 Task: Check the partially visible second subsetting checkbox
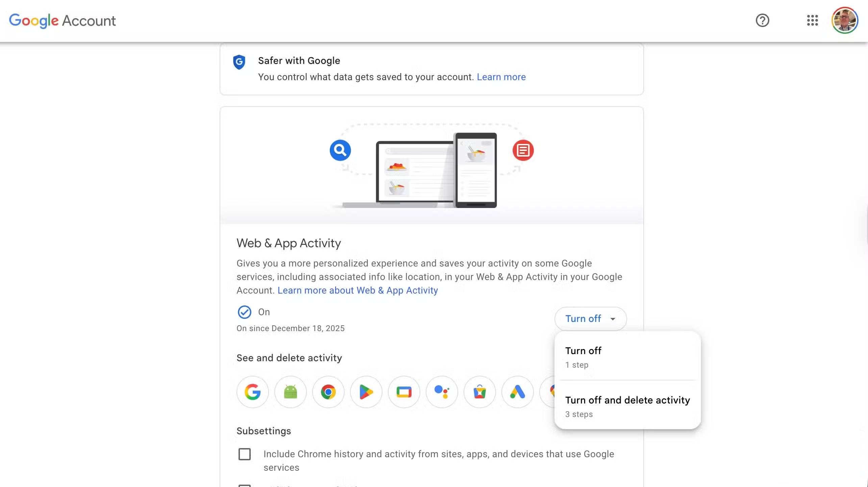tap(244, 484)
